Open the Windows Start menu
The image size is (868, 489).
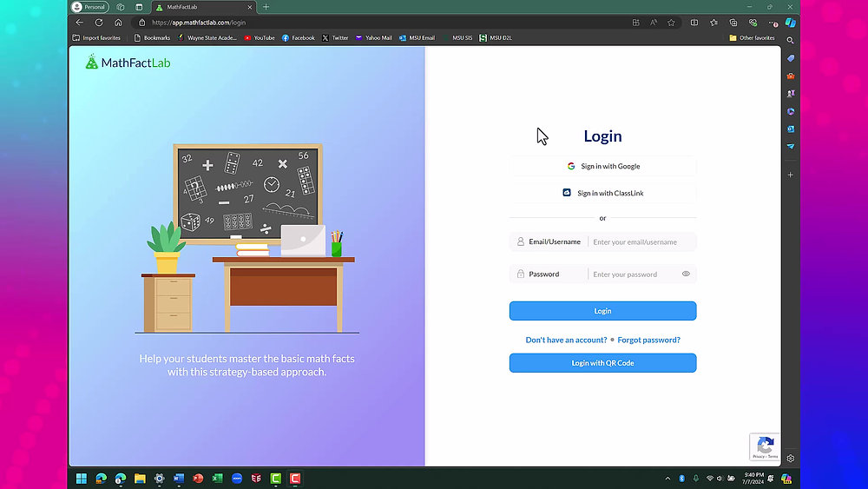[x=82, y=479]
